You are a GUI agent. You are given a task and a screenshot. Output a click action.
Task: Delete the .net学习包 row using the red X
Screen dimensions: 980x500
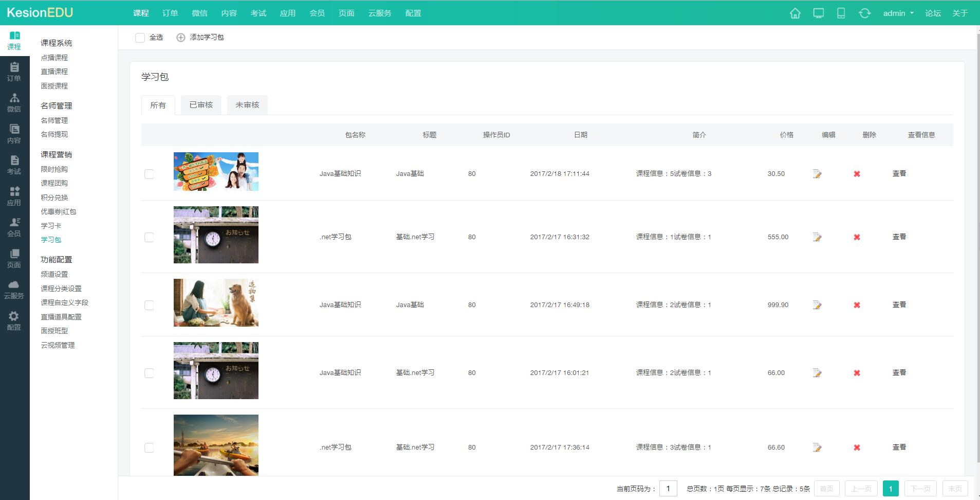[856, 237]
